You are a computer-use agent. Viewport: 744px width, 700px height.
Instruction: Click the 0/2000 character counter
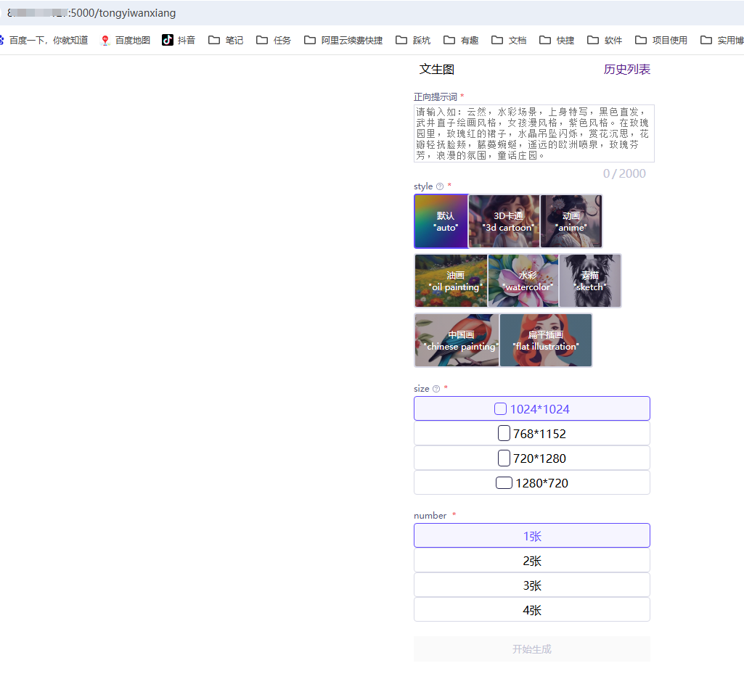tap(624, 173)
